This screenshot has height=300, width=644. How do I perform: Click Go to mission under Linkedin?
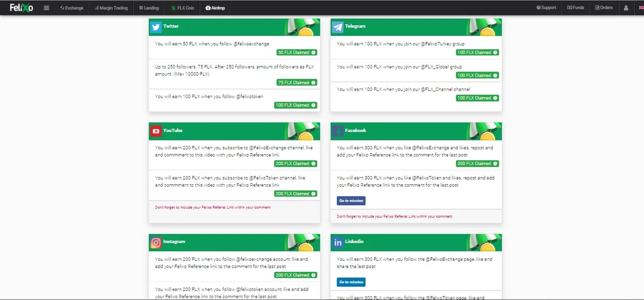coord(351,282)
